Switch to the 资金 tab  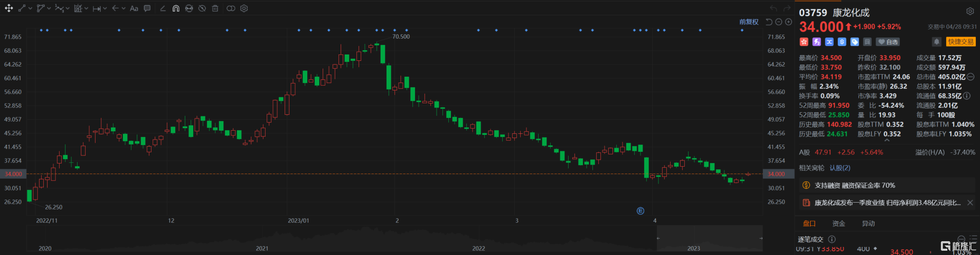click(x=838, y=224)
